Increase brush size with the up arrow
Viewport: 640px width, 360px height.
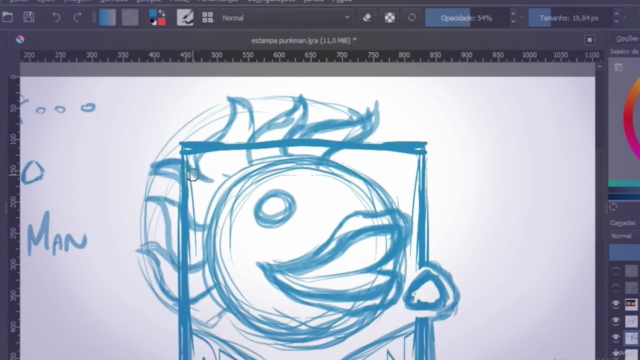pyautogui.click(x=617, y=13)
